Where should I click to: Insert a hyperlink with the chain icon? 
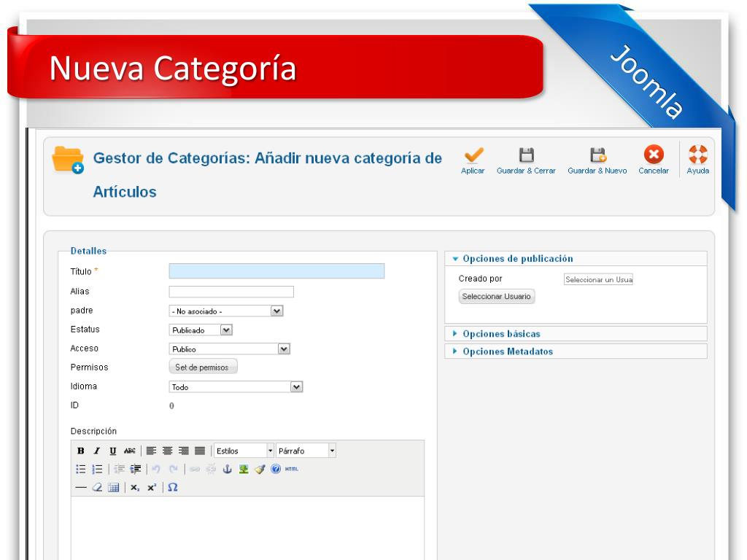[195, 469]
